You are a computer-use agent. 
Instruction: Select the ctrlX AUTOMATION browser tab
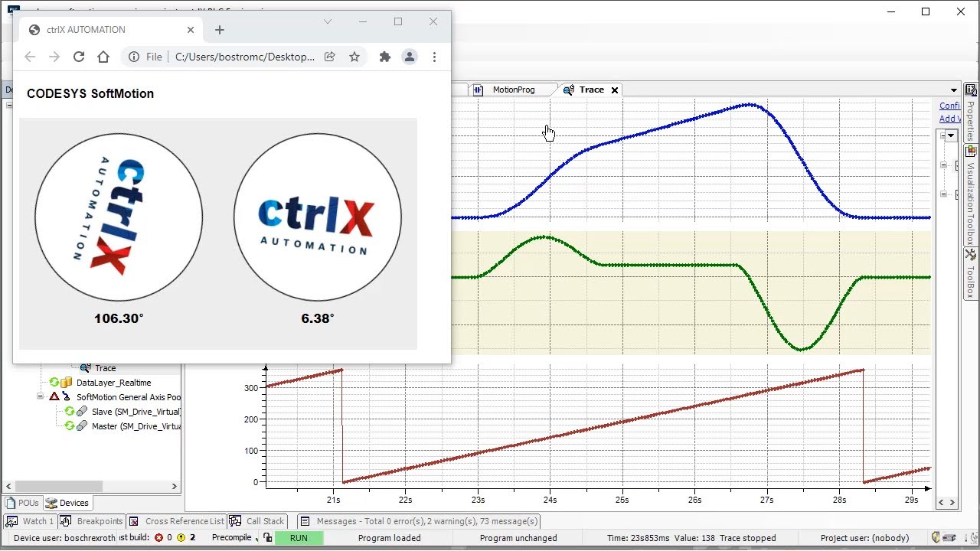113,30
